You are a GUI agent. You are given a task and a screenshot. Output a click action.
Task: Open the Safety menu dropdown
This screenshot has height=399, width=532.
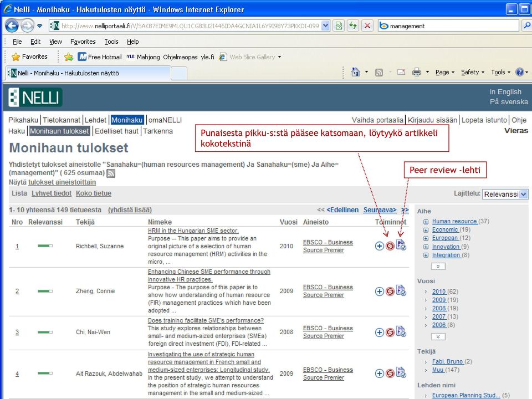coord(472,72)
